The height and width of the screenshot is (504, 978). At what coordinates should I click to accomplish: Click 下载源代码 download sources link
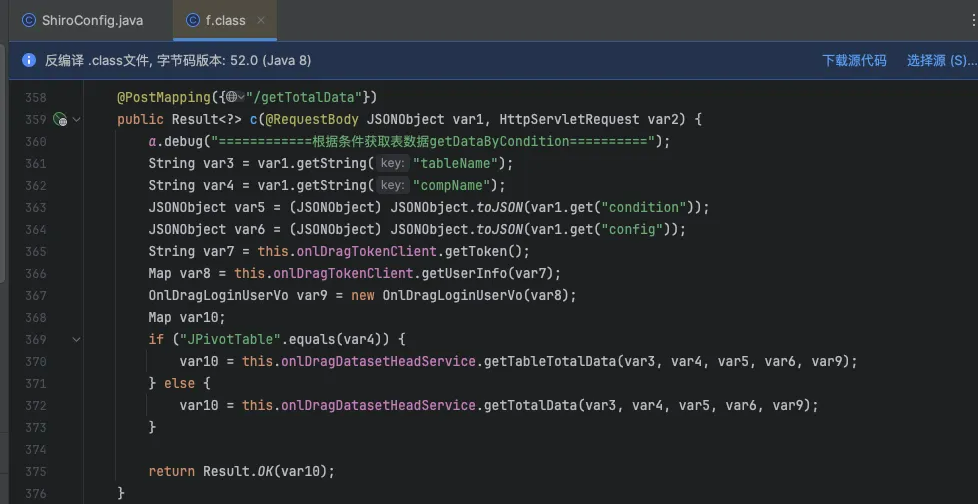pyautogui.click(x=854, y=60)
